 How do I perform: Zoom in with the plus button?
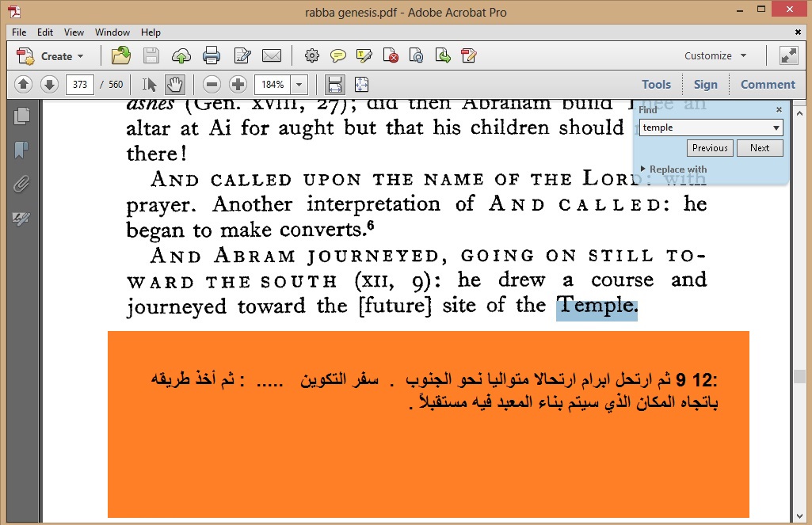238,84
